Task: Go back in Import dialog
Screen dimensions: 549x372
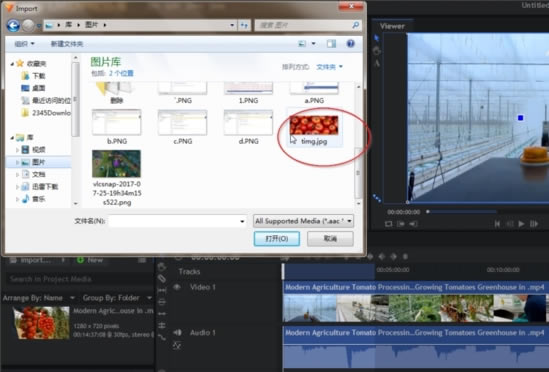Action: 13,26
